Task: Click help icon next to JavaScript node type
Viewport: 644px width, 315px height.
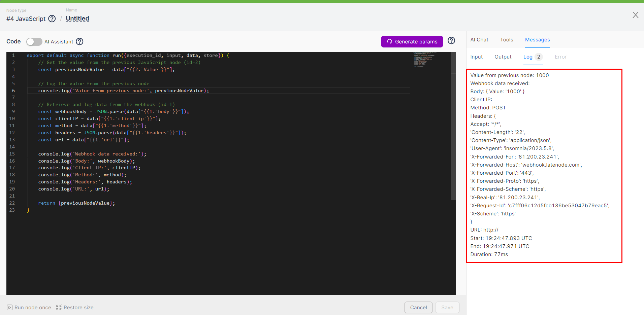Action: coord(52,19)
